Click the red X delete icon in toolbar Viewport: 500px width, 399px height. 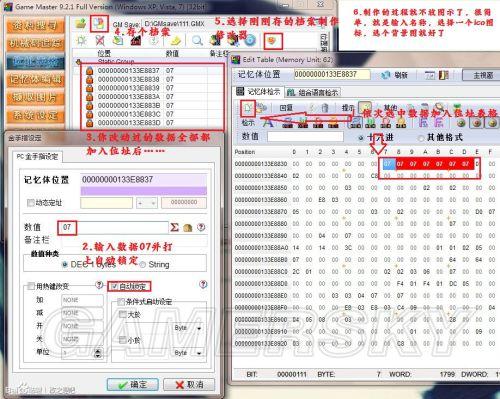pyautogui.click(x=99, y=41)
